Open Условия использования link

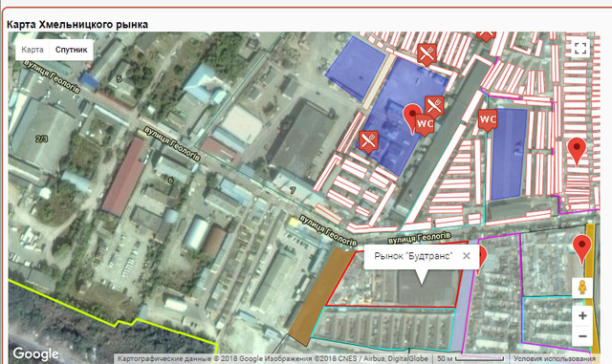(555, 358)
